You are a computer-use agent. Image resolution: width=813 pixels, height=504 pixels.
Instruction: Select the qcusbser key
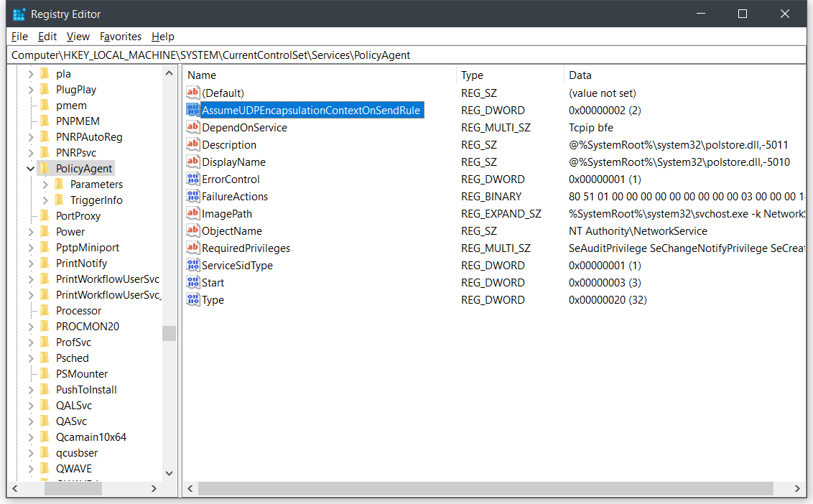coord(77,452)
